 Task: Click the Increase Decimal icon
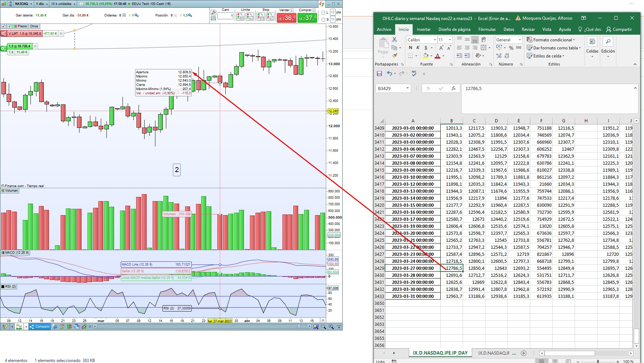499,56
